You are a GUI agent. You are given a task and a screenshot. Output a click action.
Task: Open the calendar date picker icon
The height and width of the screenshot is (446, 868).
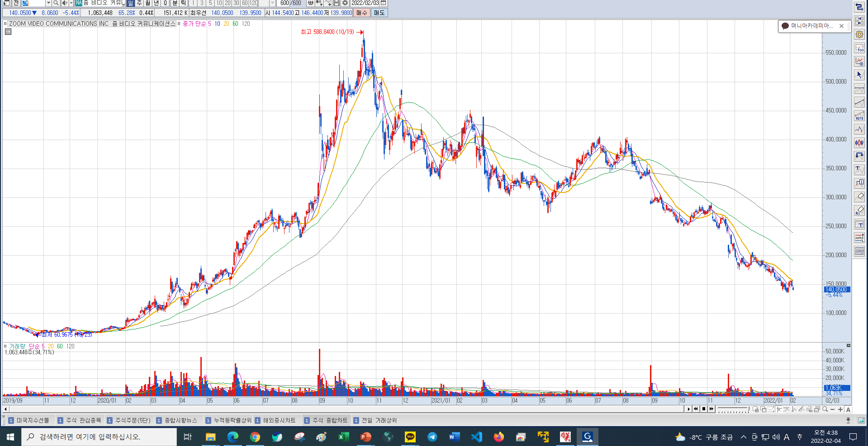[383, 3]
